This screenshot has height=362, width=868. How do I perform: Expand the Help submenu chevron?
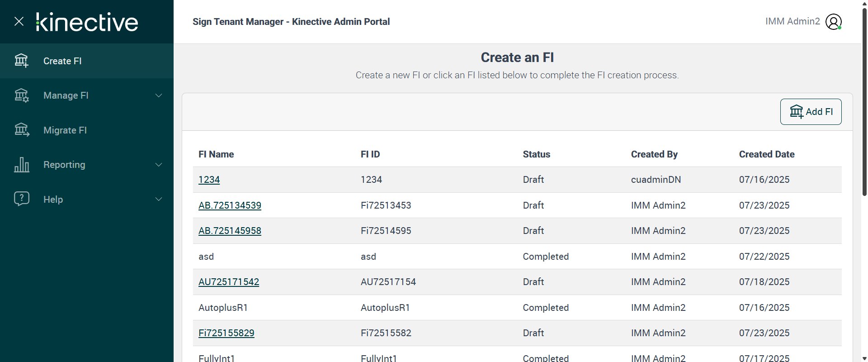point(159,199)
